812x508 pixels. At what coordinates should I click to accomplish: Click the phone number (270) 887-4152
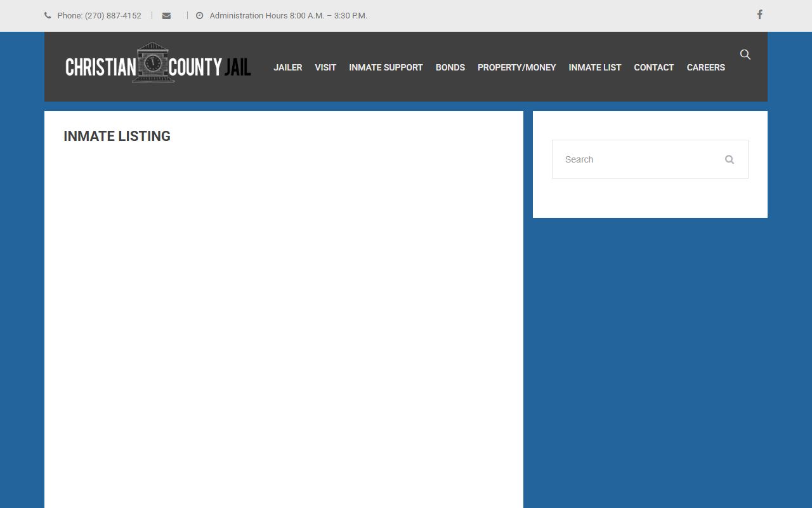(x=112, y=16)
